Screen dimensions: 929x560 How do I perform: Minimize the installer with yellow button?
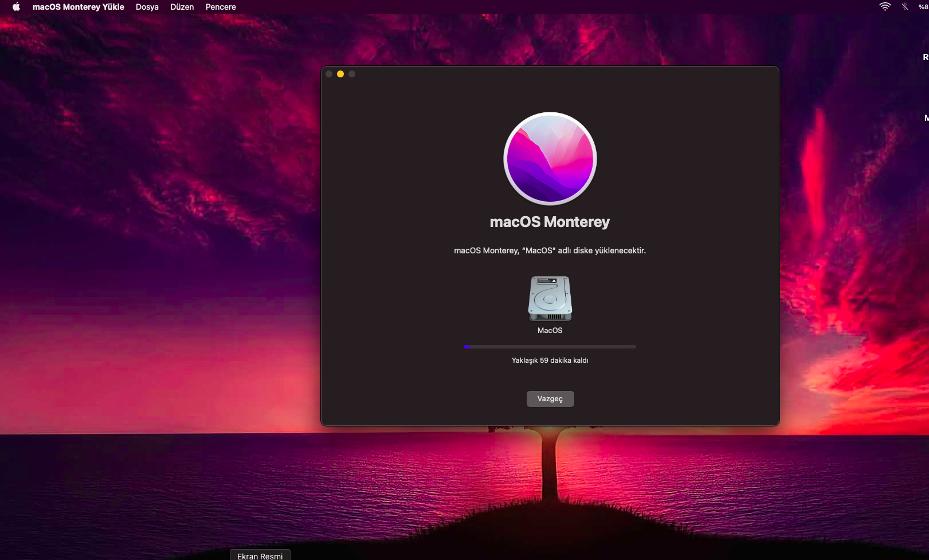(x=340, y=74)
